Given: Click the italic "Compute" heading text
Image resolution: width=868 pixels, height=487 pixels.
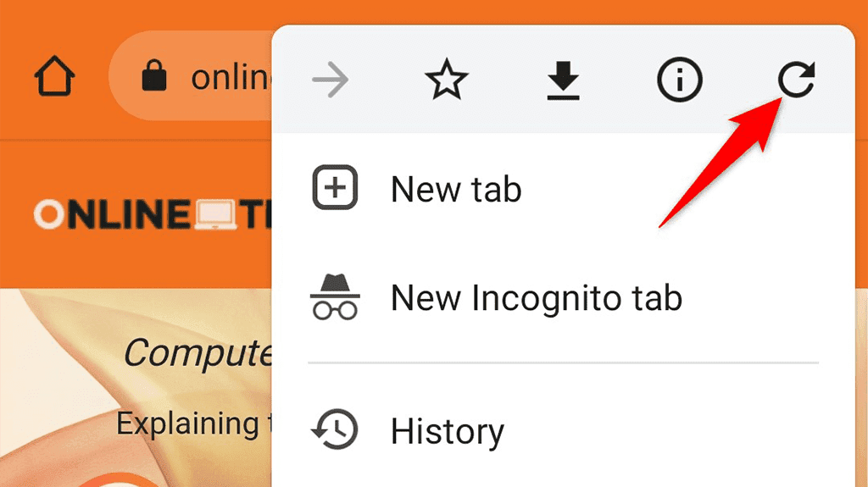Looking at the screenshot, I should (x=198, y=352).
